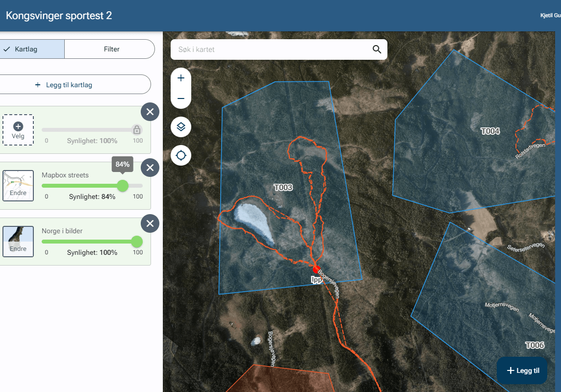
Task: Click Legg til kartlag button
Action: point(64,85)
